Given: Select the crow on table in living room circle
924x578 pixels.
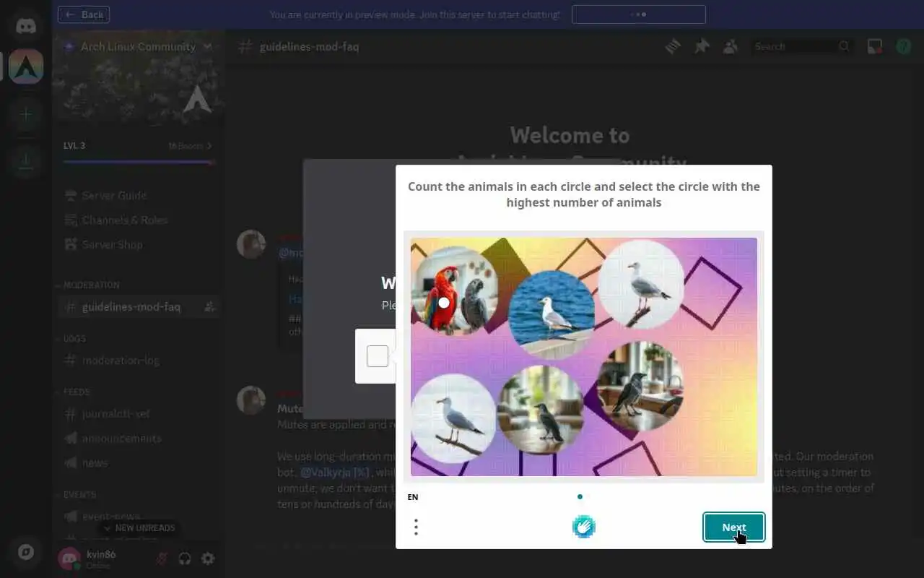Looking at the screenshot, I should click(x=541, y=410).
